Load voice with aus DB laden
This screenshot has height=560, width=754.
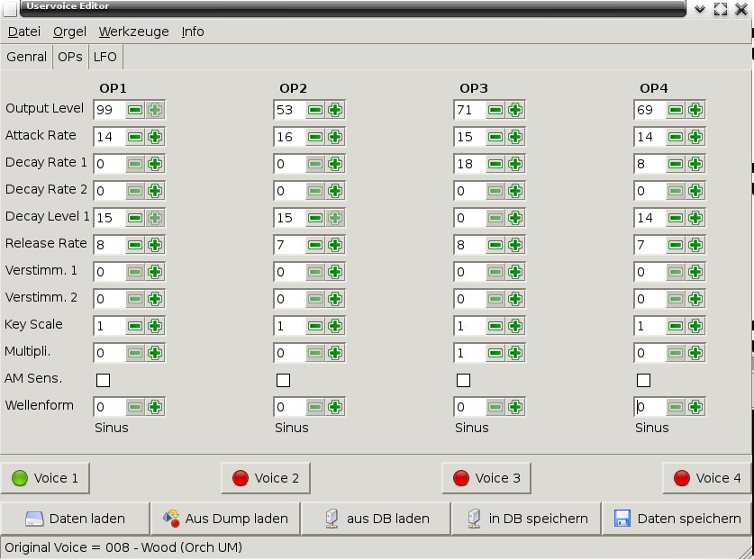pos(376,519)
